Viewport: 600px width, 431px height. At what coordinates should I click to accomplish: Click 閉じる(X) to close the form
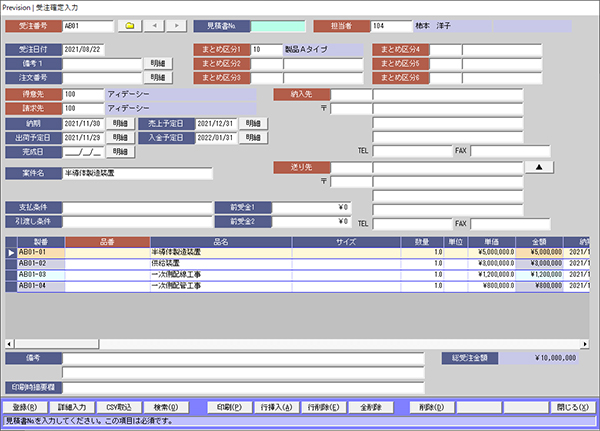572,407
